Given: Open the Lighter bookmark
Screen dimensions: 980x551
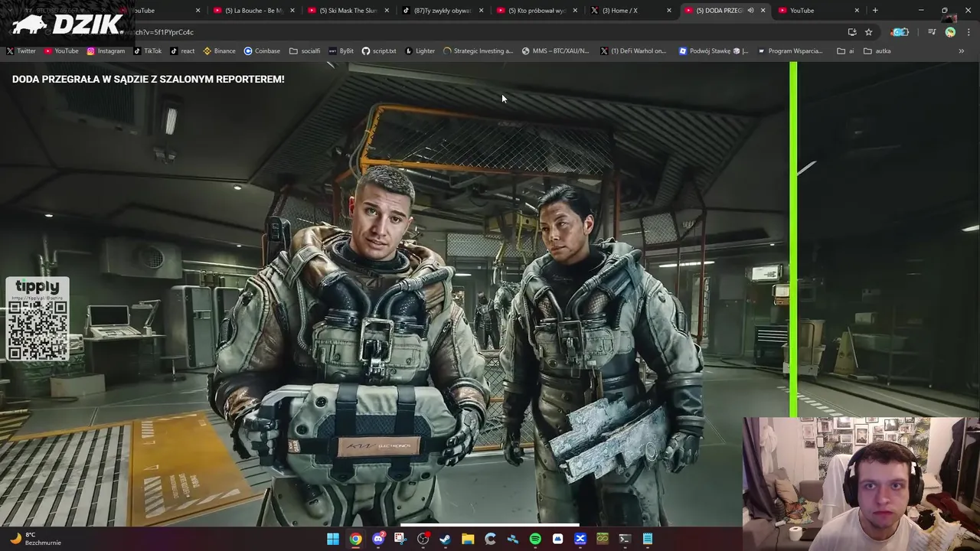Looking at the screenshot, I should tap(420, 51).
